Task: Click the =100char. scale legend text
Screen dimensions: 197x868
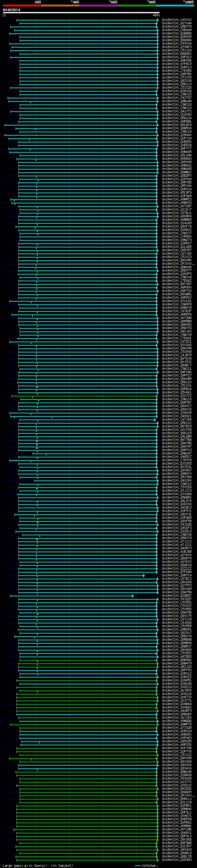Action: (150, 866)
